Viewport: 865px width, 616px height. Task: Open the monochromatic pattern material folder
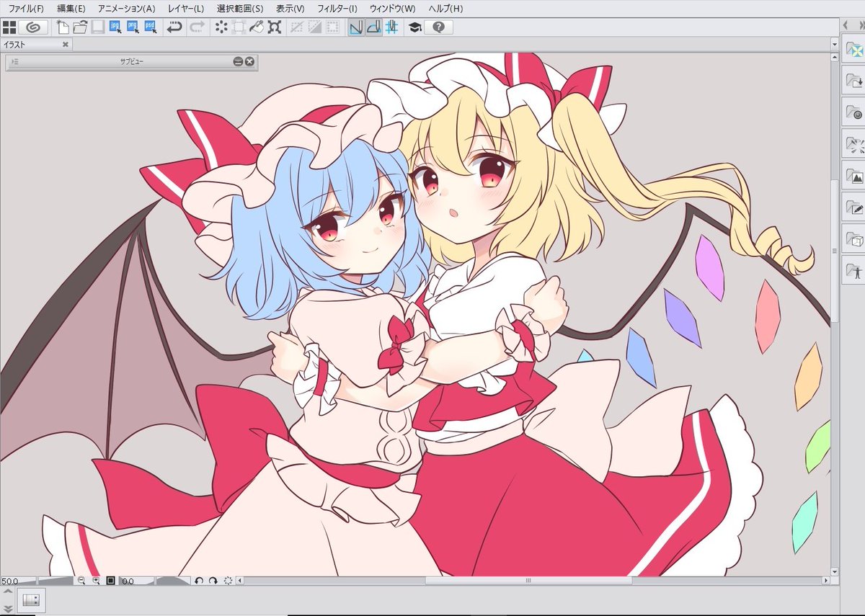click(x=855, y=112)
